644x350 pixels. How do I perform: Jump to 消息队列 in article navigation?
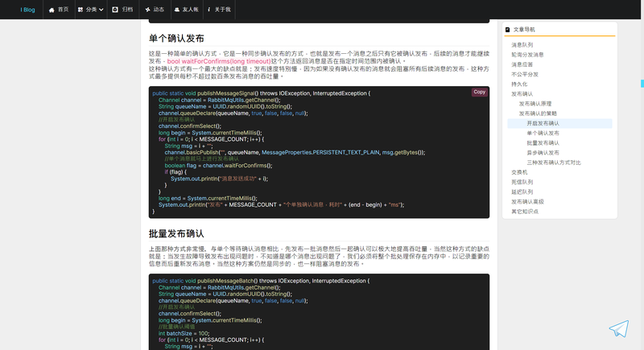pos(522,45)
